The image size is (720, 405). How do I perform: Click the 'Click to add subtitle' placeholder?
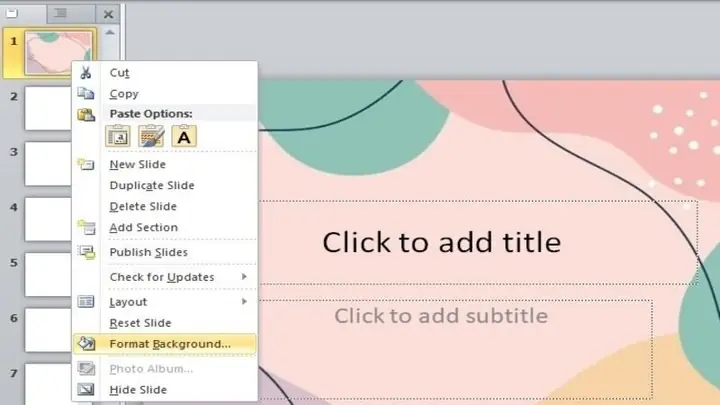point(456,349)
